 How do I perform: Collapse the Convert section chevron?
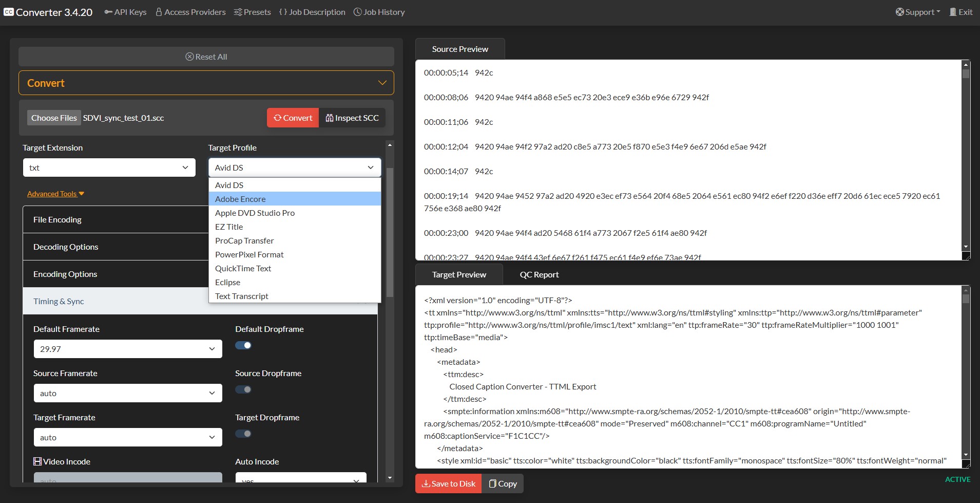click(x=381, y=82)
